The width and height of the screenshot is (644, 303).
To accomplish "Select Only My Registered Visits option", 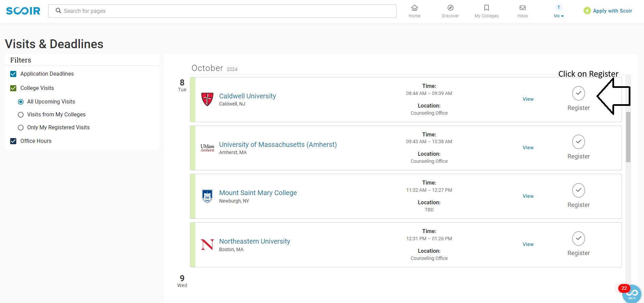I will pos(21,128).
